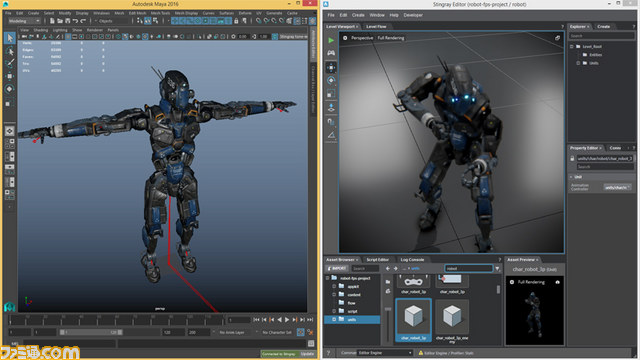640x360 pixels.
Task: Click Maya New Scene icon on shelf
Action: pos(52,21)
